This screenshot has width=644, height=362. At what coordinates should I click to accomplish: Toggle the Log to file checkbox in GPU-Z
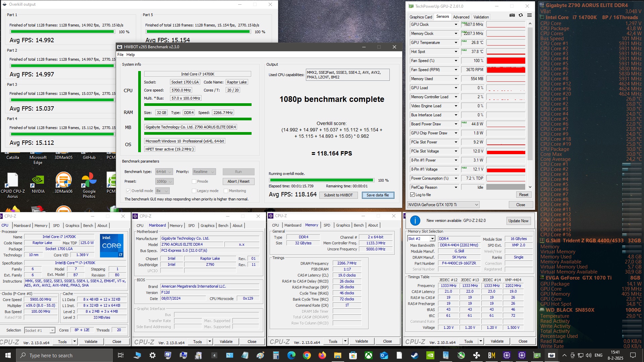click(x=413, y=195)
